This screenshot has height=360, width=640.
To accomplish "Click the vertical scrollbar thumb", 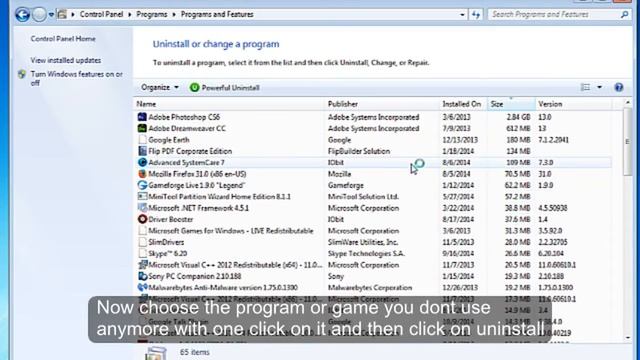I will coord(628,142).
